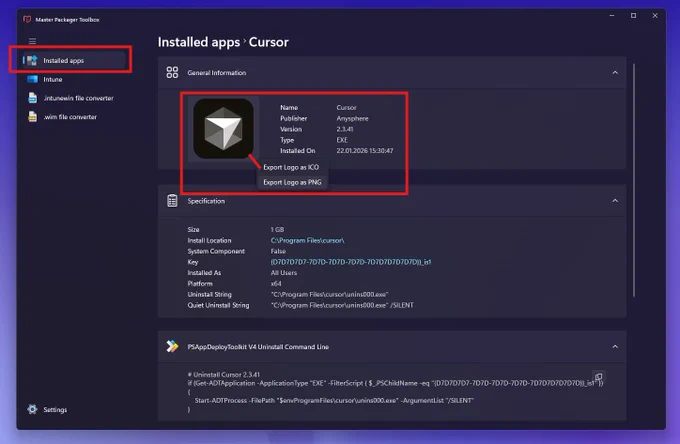680x444 pixels.
Task: Minimize the Master Packager Toolbox window
Action: [x=612, y=16]
